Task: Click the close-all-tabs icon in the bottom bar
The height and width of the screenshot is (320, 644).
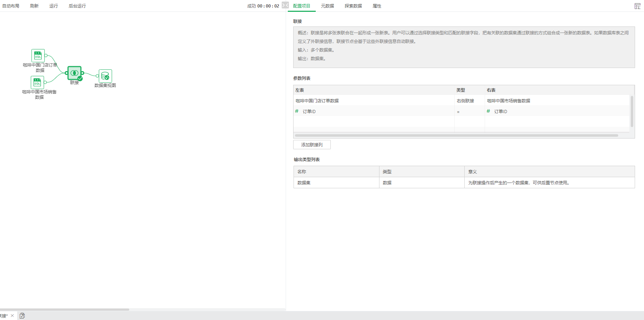Action: point(22,316)
